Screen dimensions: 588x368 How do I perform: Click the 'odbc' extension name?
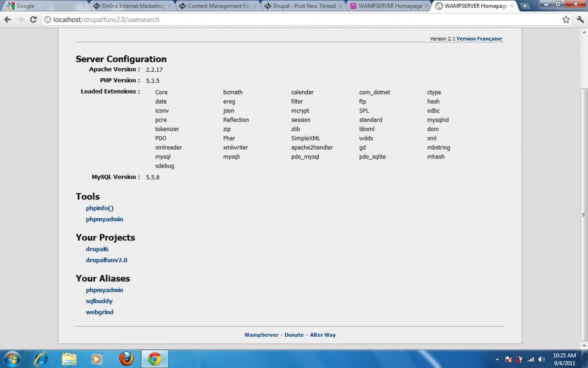click(x=433, y=111)
